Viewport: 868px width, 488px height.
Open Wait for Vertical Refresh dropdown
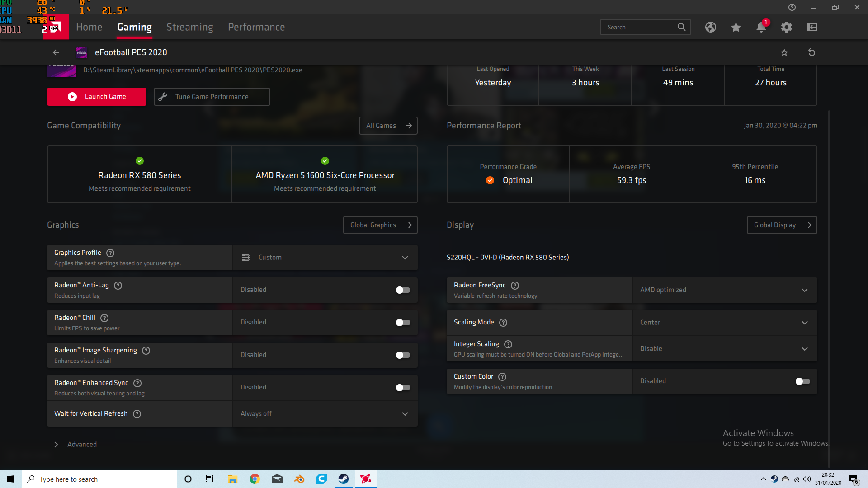(x=325, y=414)
